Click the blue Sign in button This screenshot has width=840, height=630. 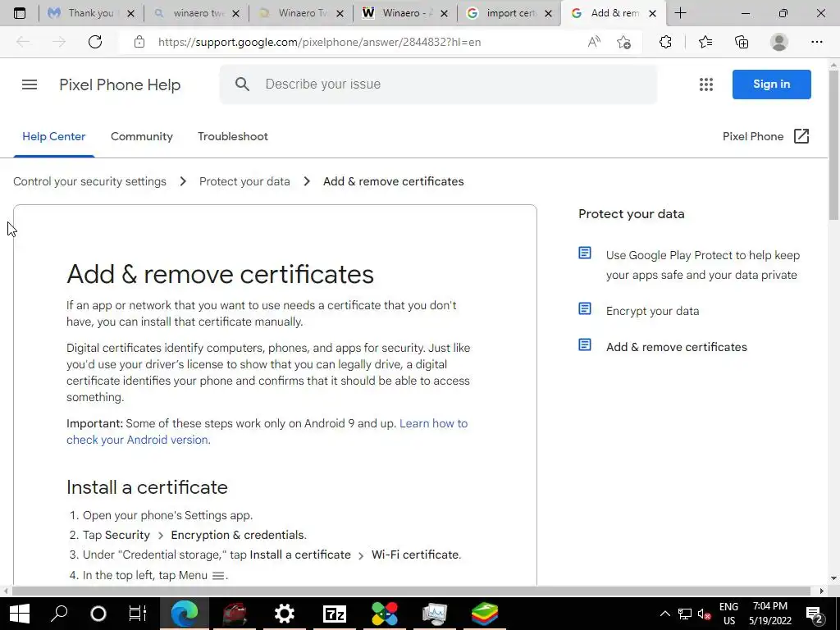pos(771,84)
